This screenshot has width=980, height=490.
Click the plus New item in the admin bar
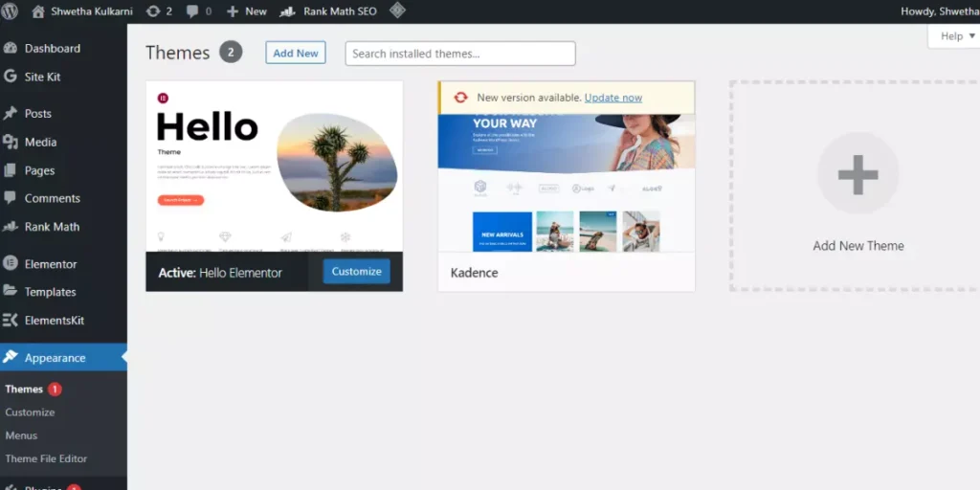tap(246, 11)
